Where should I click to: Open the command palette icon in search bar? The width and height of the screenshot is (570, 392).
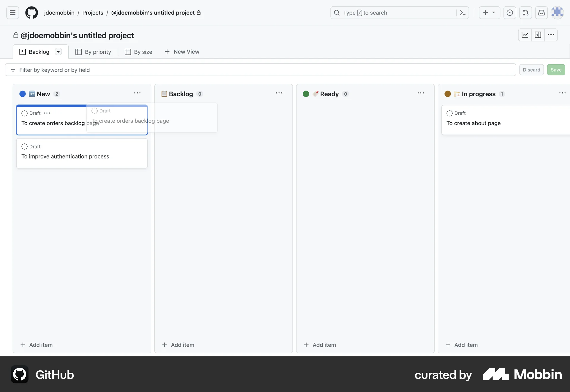point(462,13)
